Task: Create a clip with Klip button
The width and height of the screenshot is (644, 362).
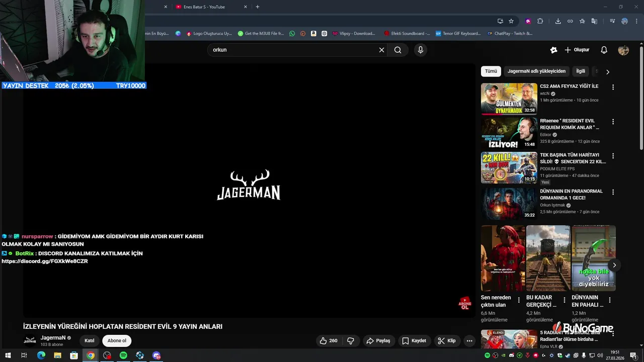Action: (x=447, y=341)
